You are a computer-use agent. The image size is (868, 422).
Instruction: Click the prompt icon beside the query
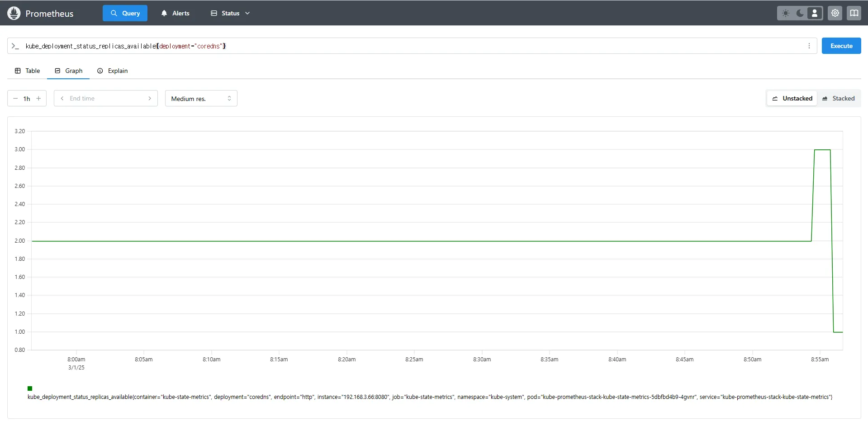pyautogui.click(x=15, y=46)
